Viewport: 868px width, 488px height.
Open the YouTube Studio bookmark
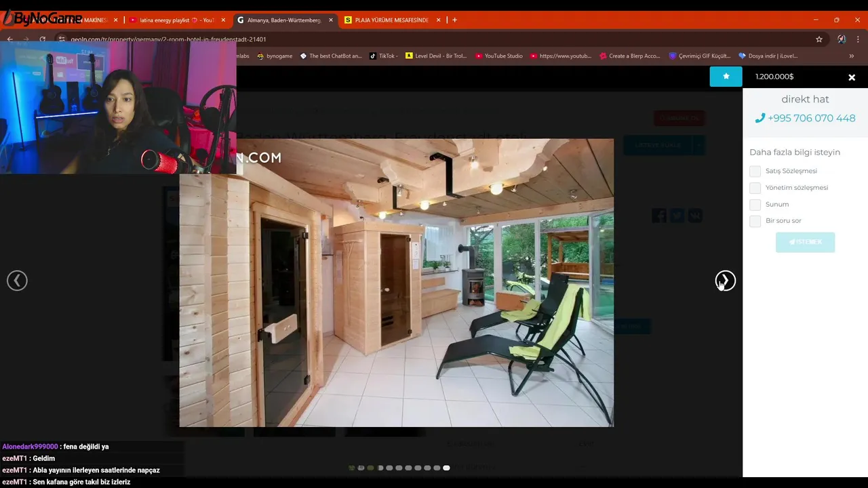[x=499, y=56]
